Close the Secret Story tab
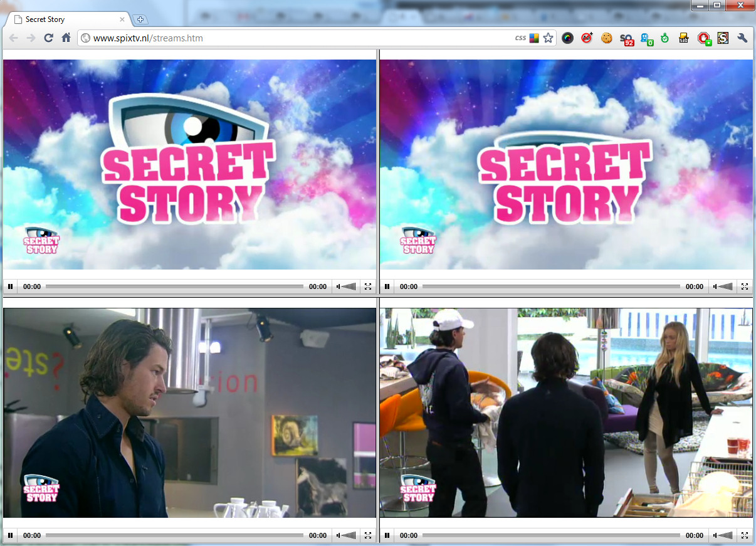The height and width of the screenshot is (546, 756). point(122,19)
